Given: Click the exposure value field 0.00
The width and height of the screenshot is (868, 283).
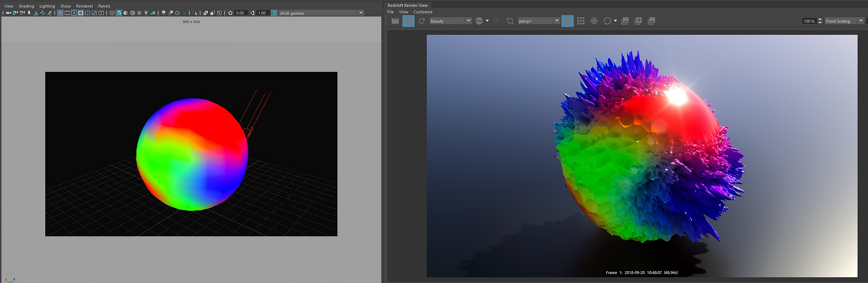Looking at the screenshot, I should pos(241,13).
